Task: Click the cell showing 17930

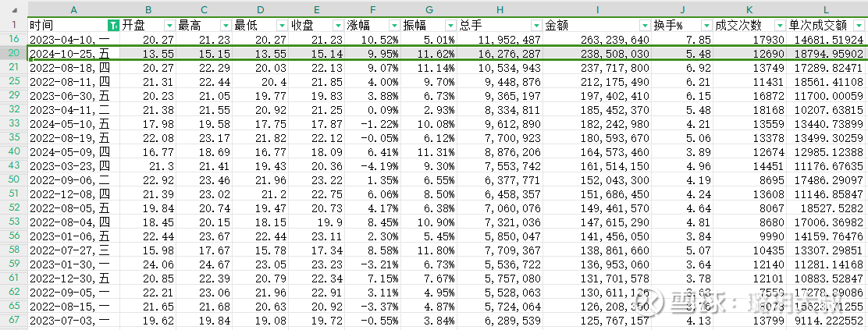Action: [750, 39]
